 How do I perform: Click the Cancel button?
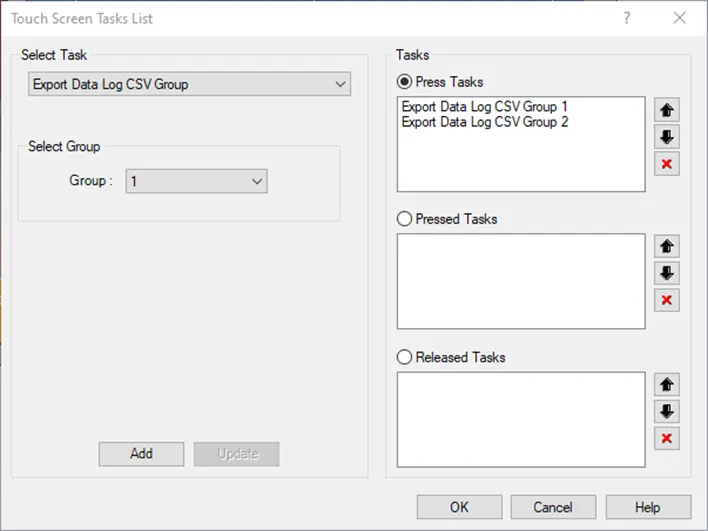(553, 507)
